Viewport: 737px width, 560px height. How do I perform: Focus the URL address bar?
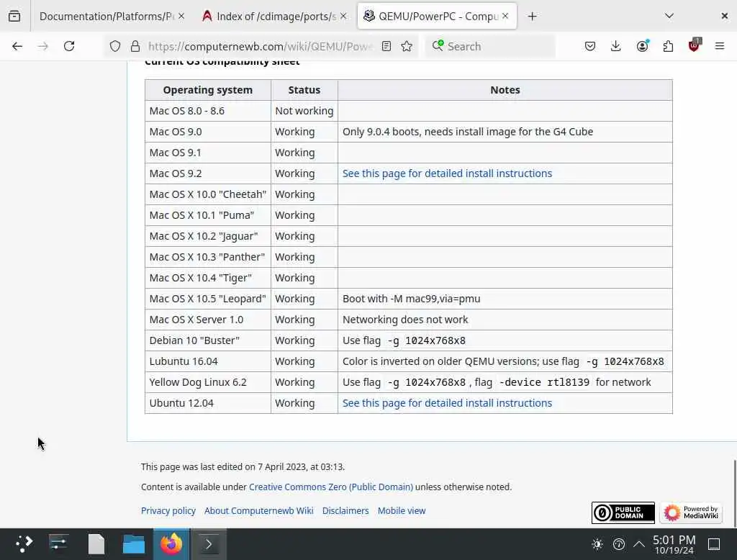[260, 46]
